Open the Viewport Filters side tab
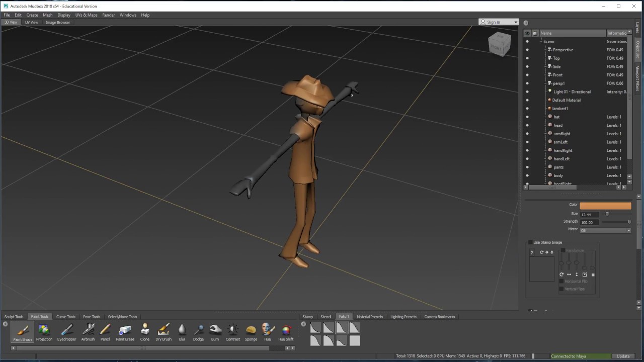 (637, 78)
